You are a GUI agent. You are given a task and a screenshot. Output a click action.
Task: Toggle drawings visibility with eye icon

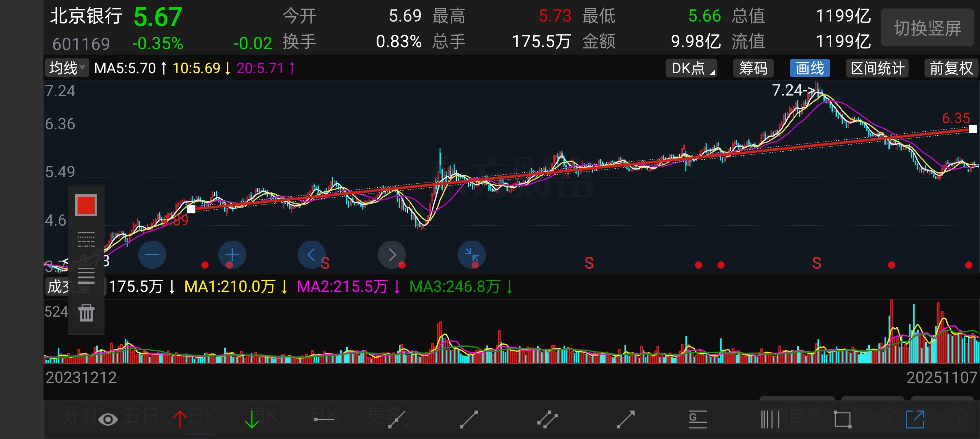tap(108, 419)
